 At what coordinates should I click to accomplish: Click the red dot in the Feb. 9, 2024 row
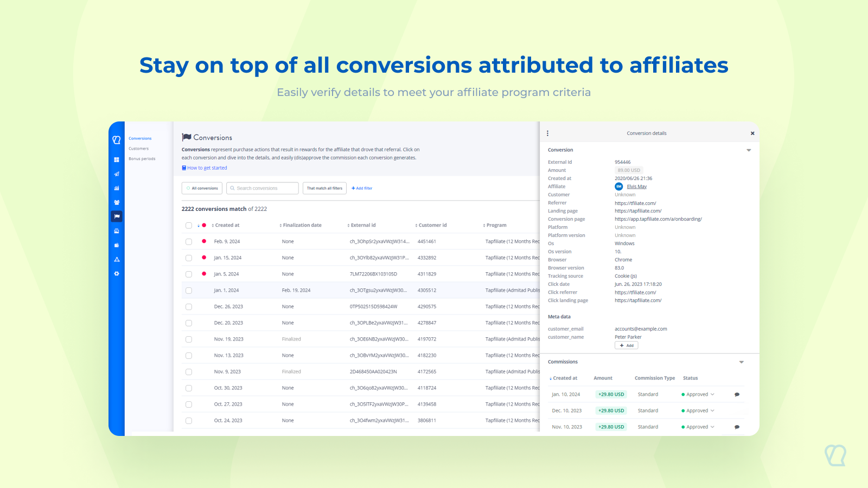tap(204, 241)
